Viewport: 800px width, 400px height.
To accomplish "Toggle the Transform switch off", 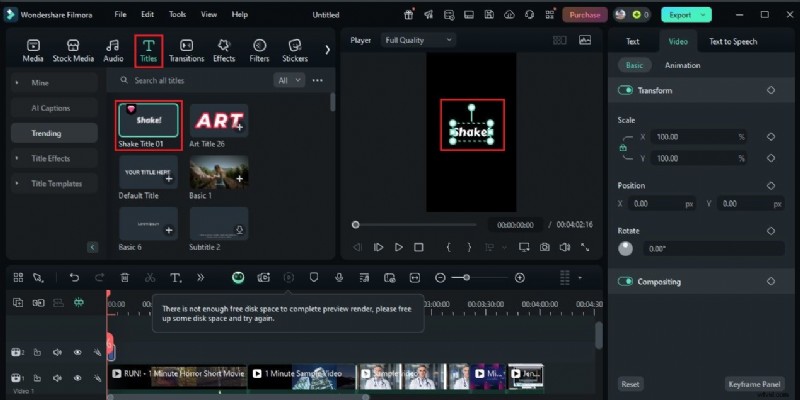I will pos(626,90).
